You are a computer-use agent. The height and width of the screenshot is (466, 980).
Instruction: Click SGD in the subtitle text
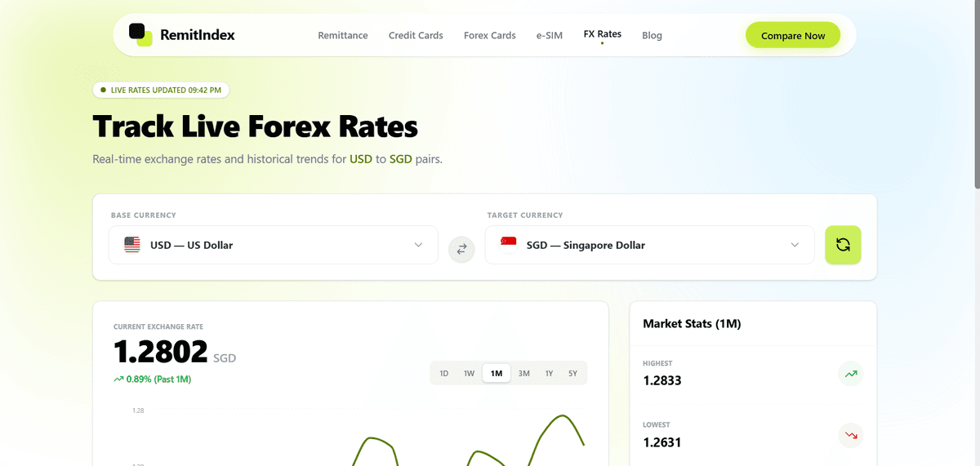pyautogui.click(x=401, y=159)
